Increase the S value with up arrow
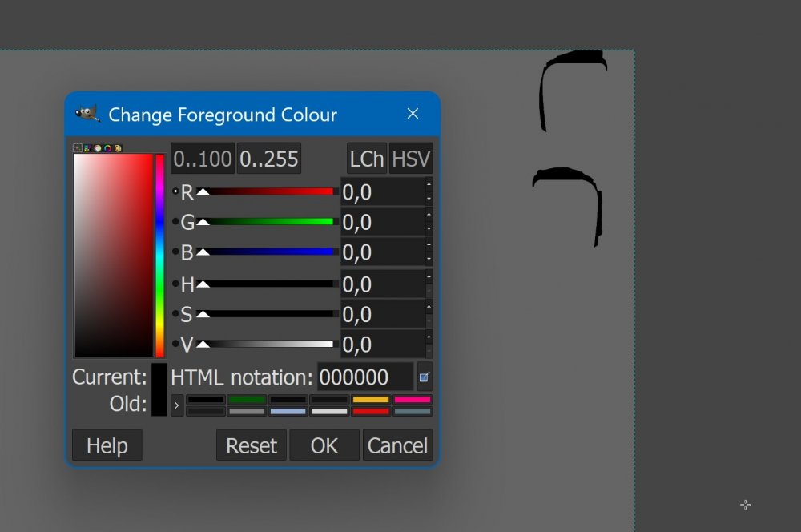 [x=429, y=307]
